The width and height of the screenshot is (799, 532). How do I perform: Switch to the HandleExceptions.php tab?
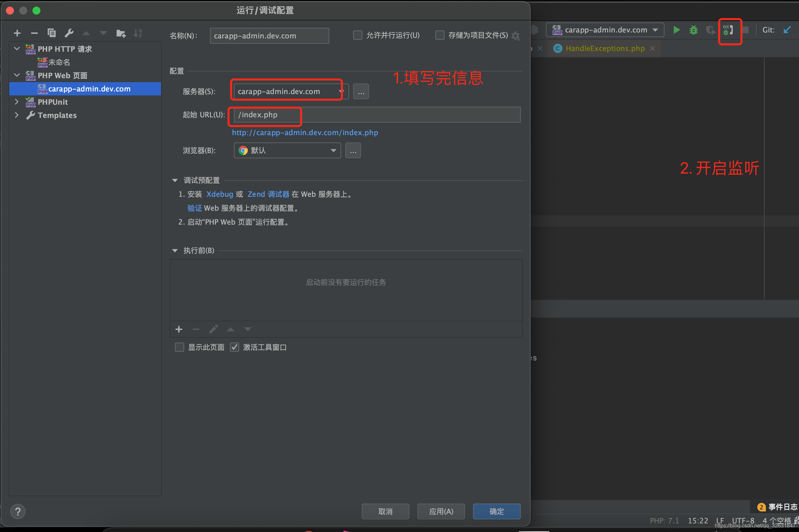[605, 48]
